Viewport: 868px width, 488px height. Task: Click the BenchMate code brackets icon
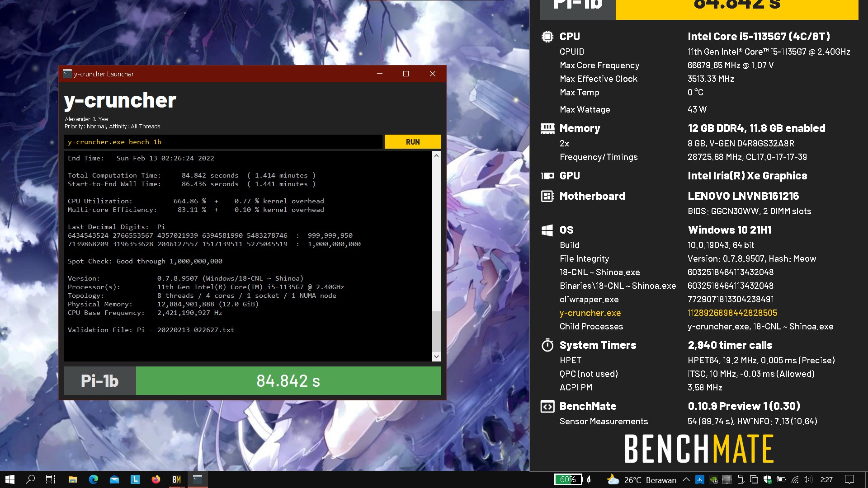[547, 407]
